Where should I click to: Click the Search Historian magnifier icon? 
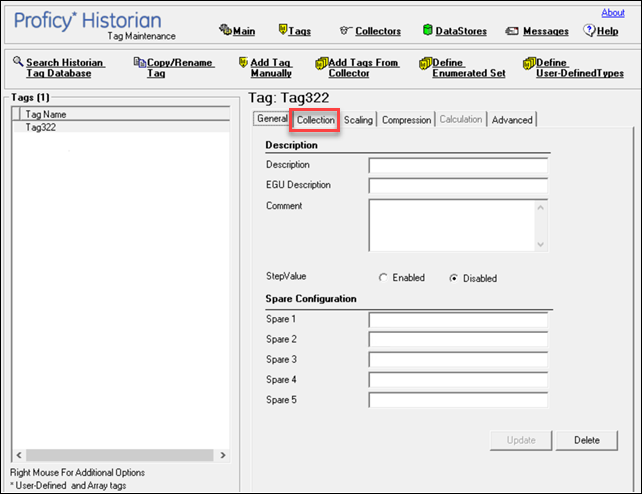point(18,61)
